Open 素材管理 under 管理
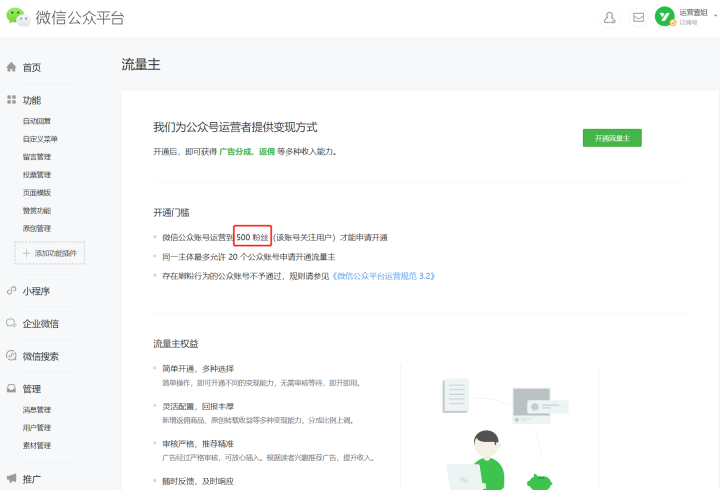This screenshot has height=490, width=720. coord(37,445)
